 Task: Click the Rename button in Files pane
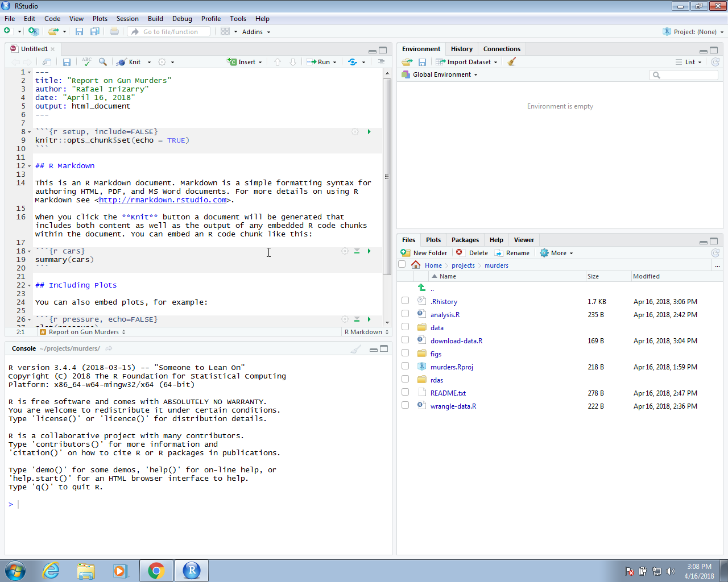click(x=512, y=253)
